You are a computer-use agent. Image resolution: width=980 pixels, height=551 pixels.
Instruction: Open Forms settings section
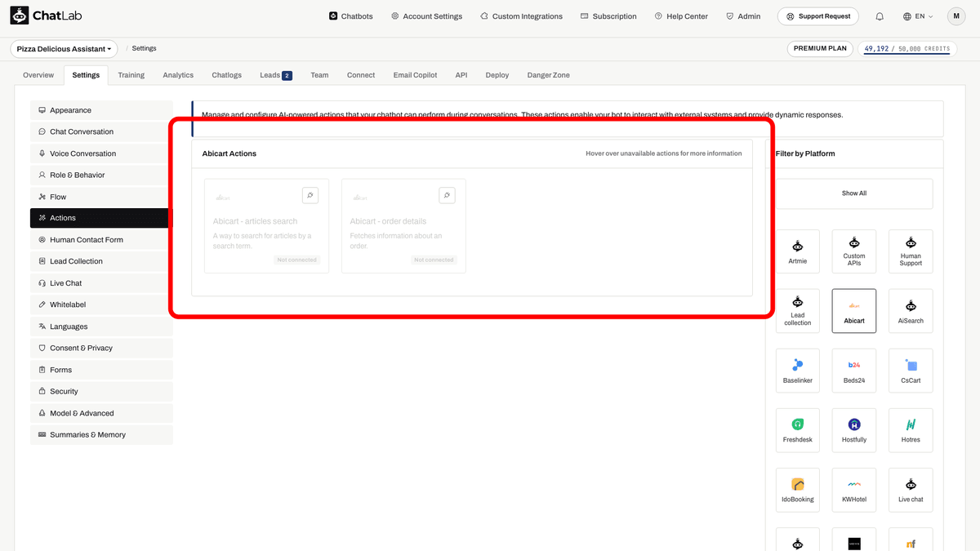(x=101, y=370)
